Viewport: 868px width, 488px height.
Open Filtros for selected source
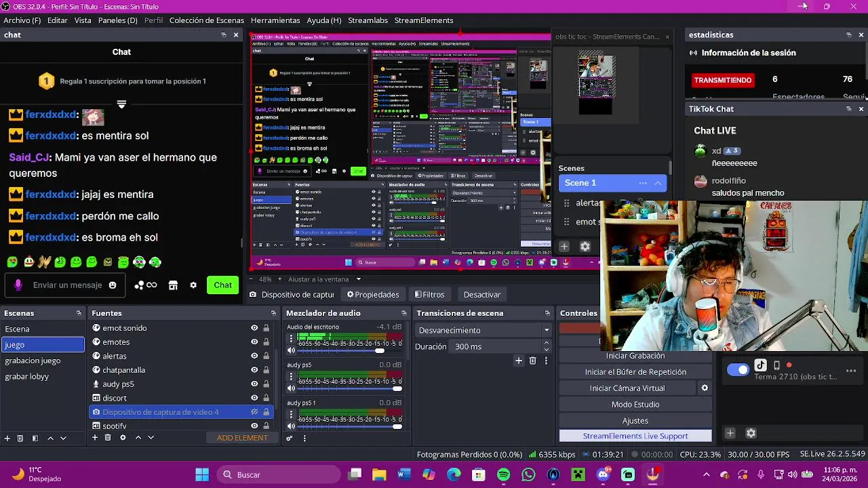tap(429, 295)
